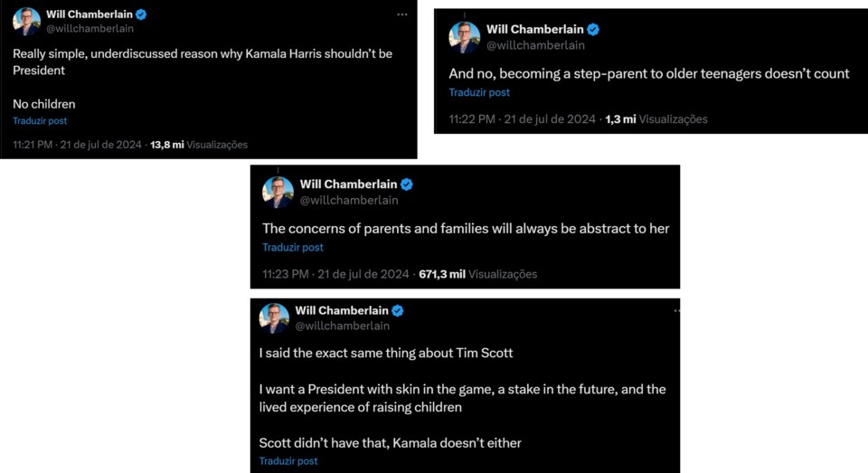Open more options on the Tim Scott tweet
868x473 pixels.
675,310
